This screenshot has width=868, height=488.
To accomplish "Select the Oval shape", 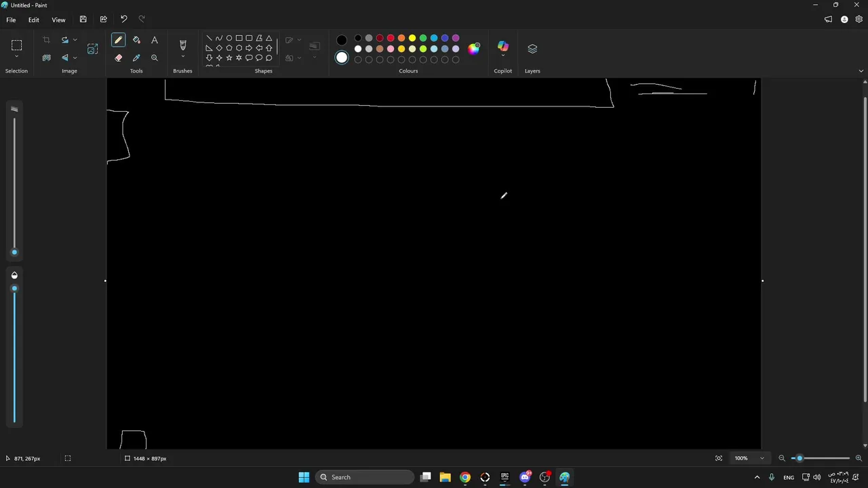I will coord(229,38).
